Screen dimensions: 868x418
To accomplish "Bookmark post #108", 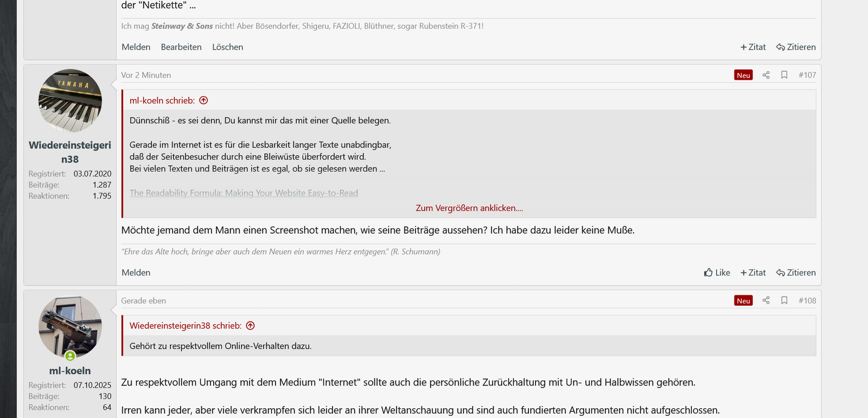I will (784, 300).
